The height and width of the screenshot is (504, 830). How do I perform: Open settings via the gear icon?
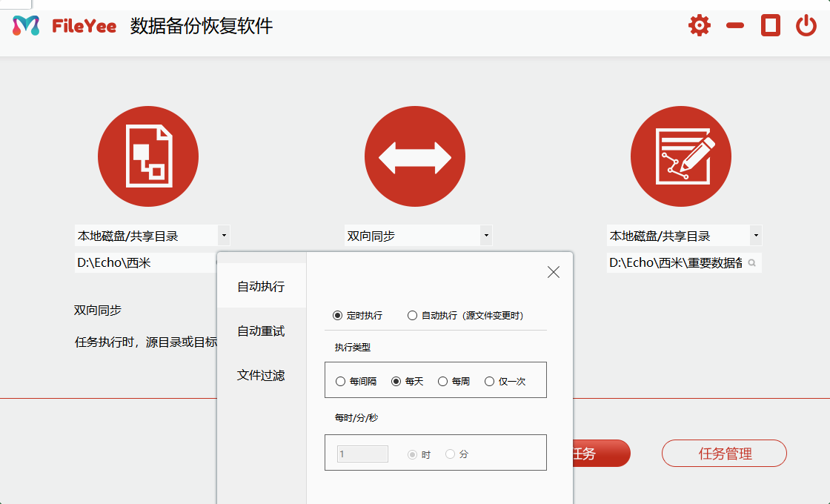pyautogui.click(x=699, y=26)
